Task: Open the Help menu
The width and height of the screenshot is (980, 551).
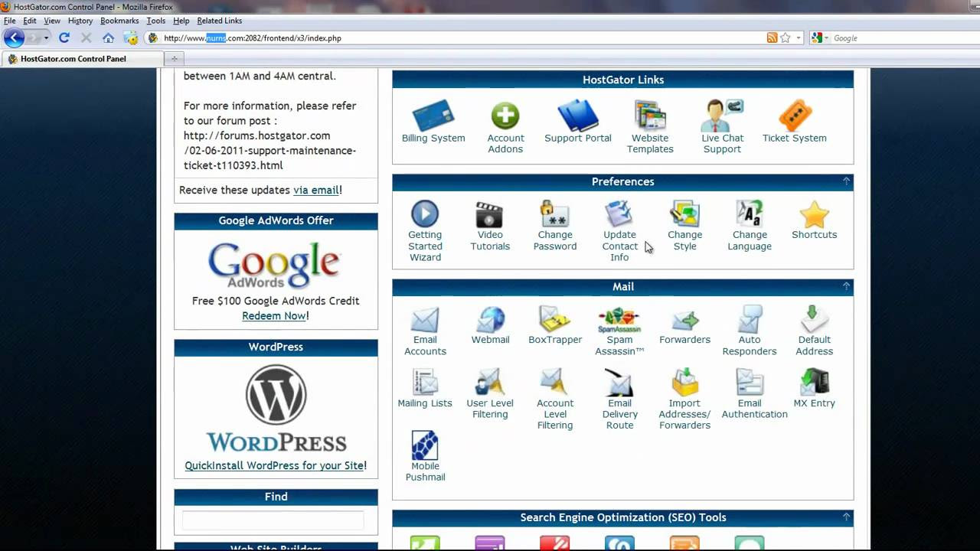Action: 181,21
